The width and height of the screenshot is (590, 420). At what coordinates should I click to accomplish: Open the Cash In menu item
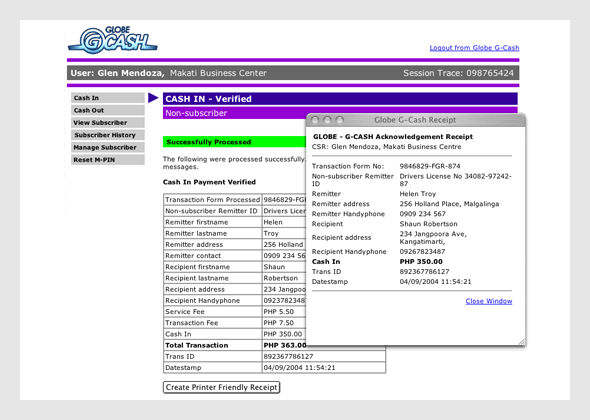coord(108,98)
